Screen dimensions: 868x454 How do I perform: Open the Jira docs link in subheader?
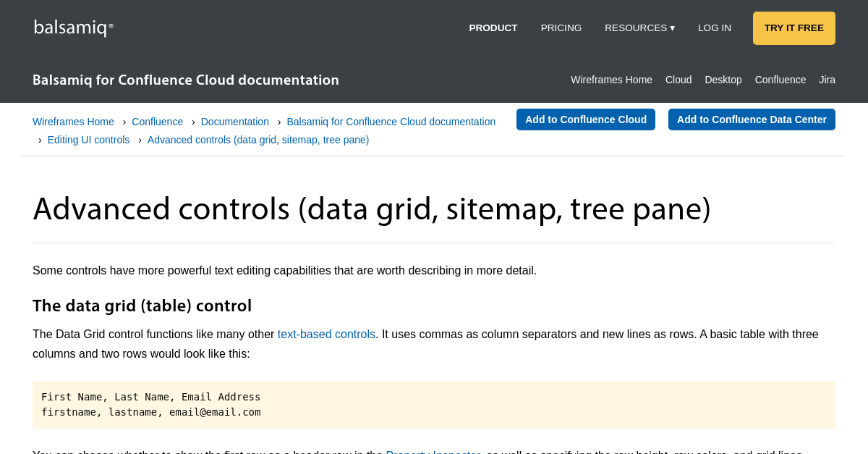[x=827, y=80]
